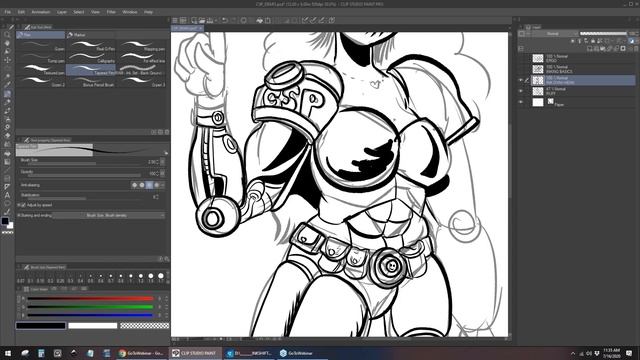The height and width of the screenshot is (360, 640).
Task: Select the Figure line tool
Action: tap(7, 170)
